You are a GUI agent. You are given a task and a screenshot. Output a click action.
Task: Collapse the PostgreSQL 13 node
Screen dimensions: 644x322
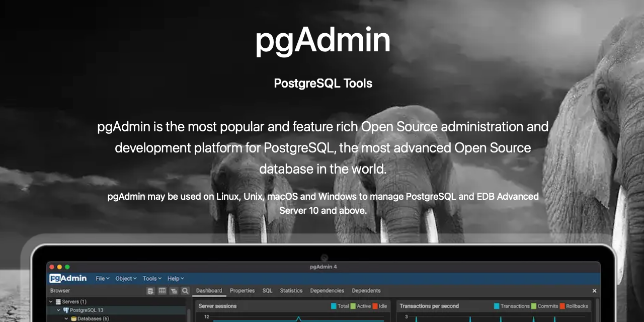click(59, 310)
